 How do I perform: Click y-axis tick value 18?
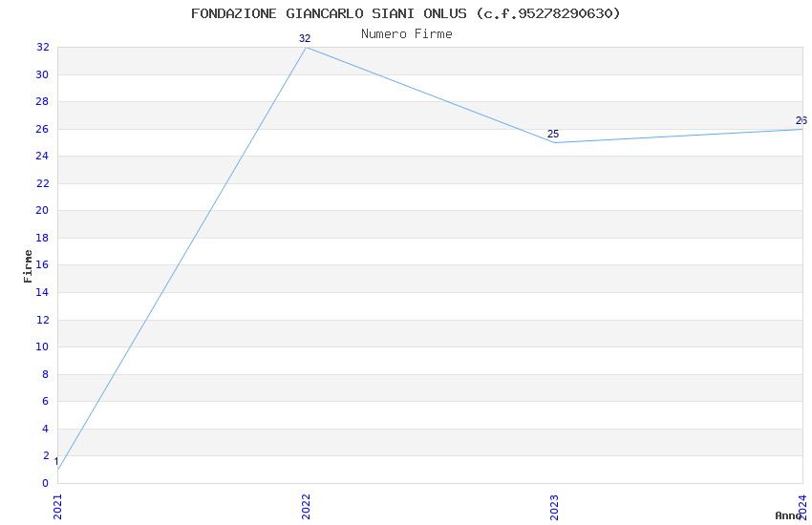coord(42,238)
